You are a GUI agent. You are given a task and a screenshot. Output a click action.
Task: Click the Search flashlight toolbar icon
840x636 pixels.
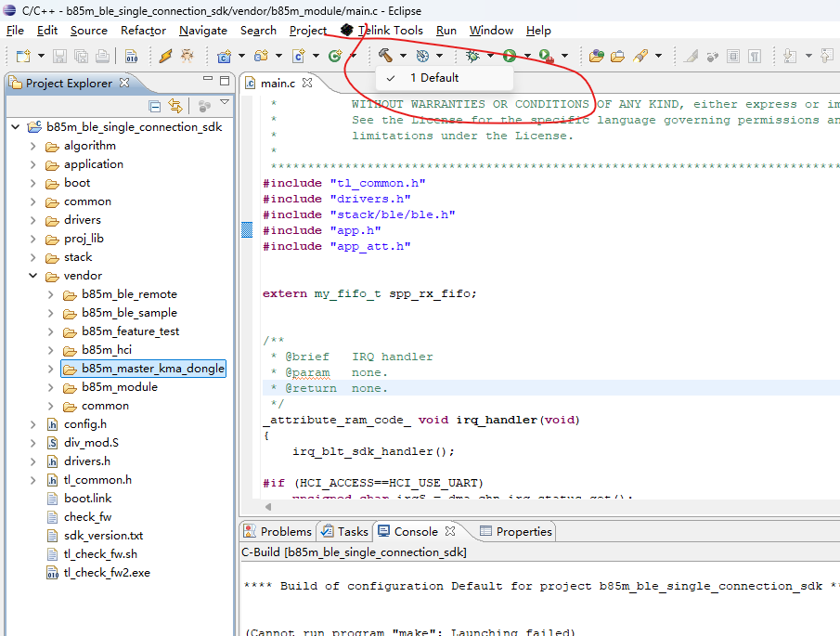click(x=640, y=56)
